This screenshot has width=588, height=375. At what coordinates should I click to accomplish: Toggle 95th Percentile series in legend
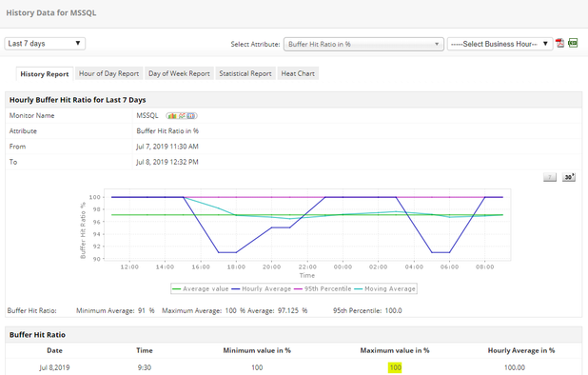[323, 288]
